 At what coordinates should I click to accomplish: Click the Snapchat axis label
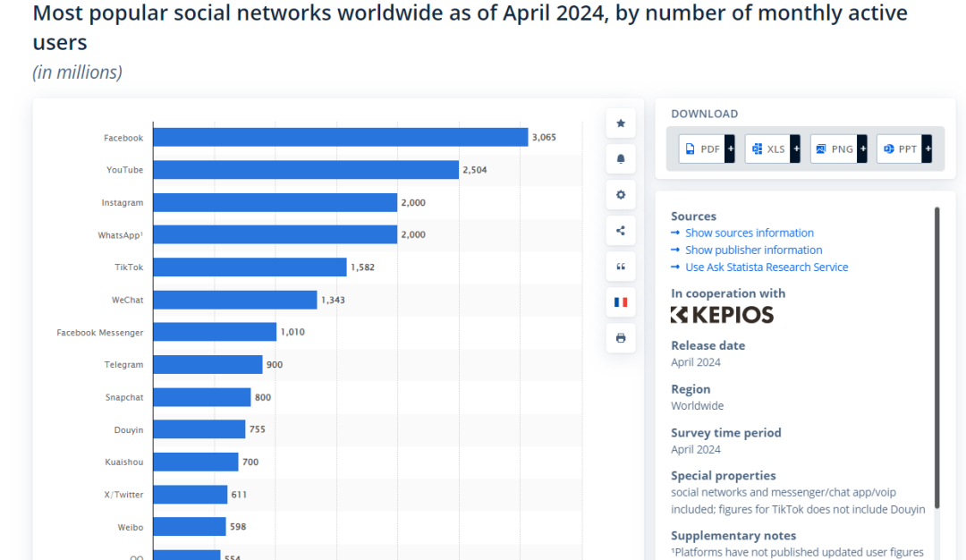click(x=124, y=397)
